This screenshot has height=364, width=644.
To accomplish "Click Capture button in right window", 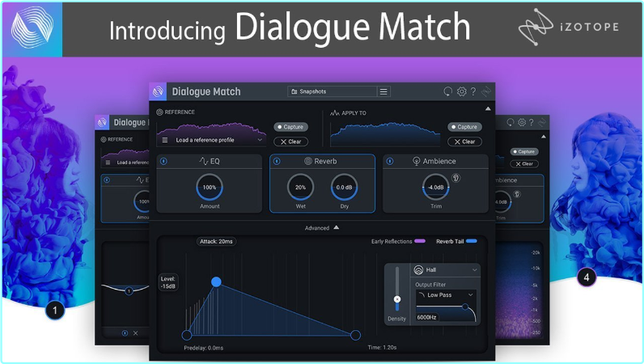I will pyautogui.click(x=524, y=151).
